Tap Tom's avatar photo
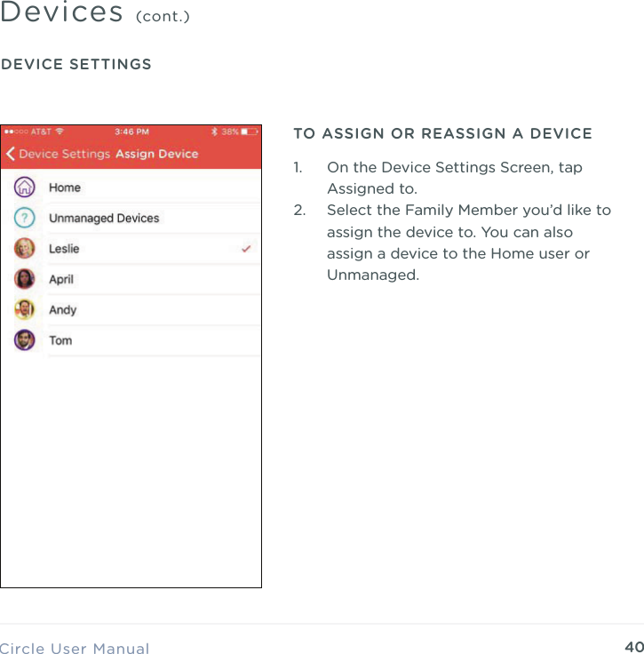 point(25,340)
